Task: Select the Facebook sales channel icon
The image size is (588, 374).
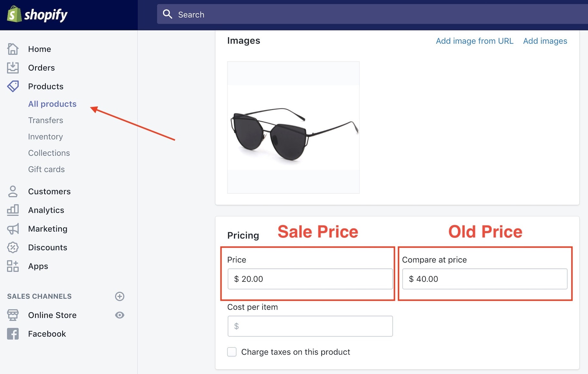Action: pos(13,334)
